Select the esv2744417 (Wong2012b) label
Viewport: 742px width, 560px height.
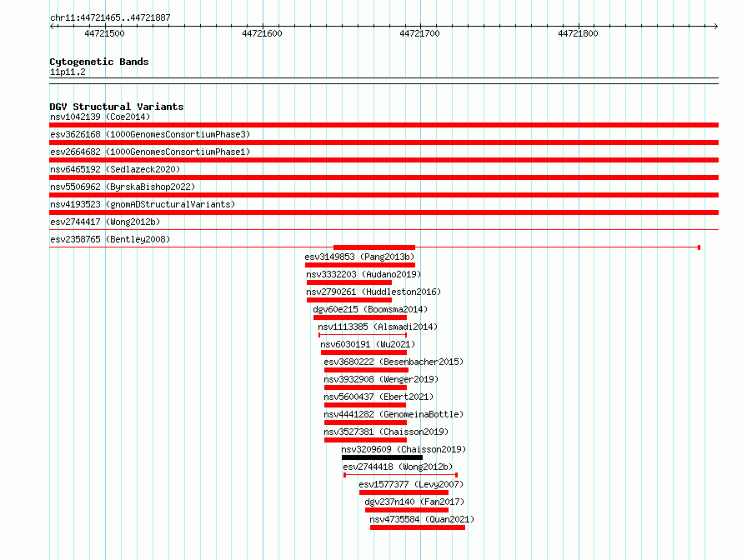pyautogui.click(x=105, y=222)
